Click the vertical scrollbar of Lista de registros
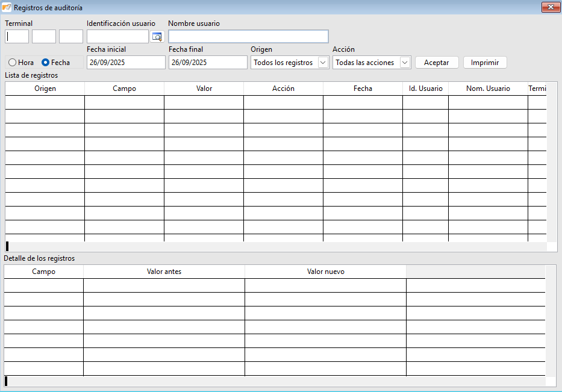 point(552,163)
